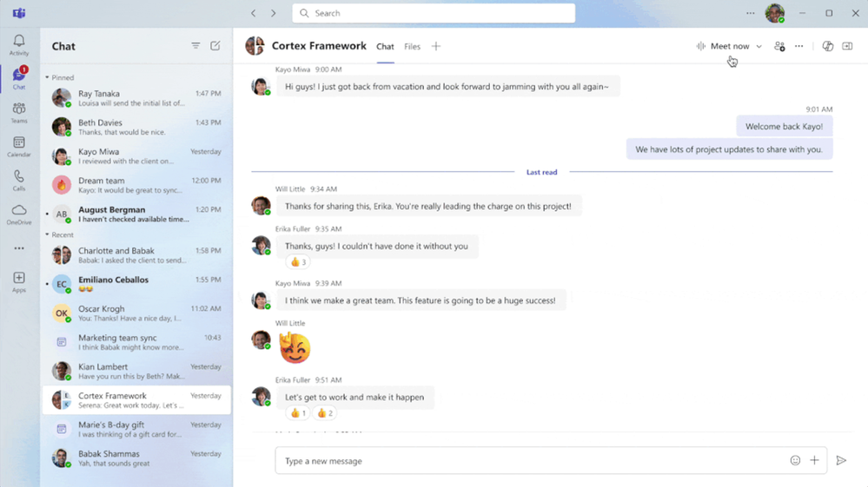Open the chat list filter
Screen dimensions: 868x487
coord(195,46)
